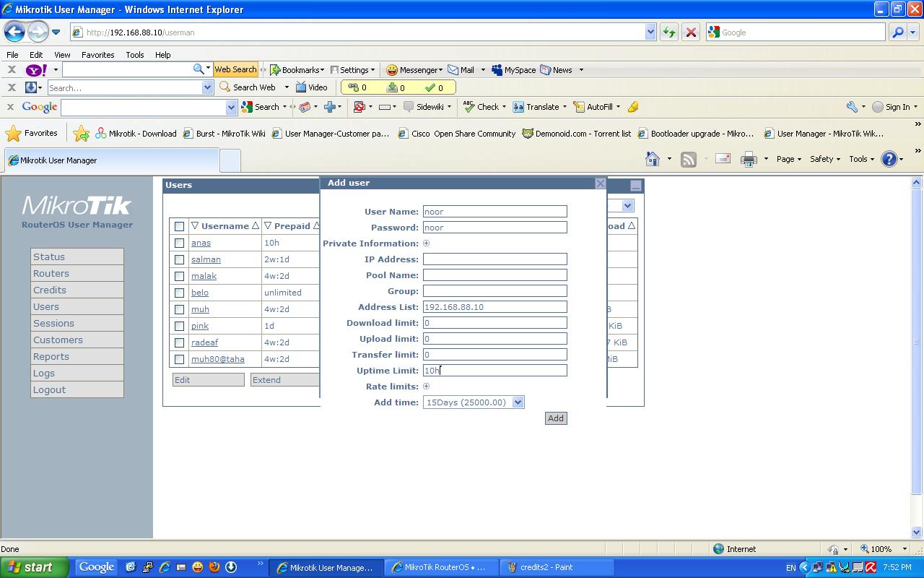Click the Add button in Add user dialog
The width and height of the screenshot is (924, 578).
pos(556,418)
